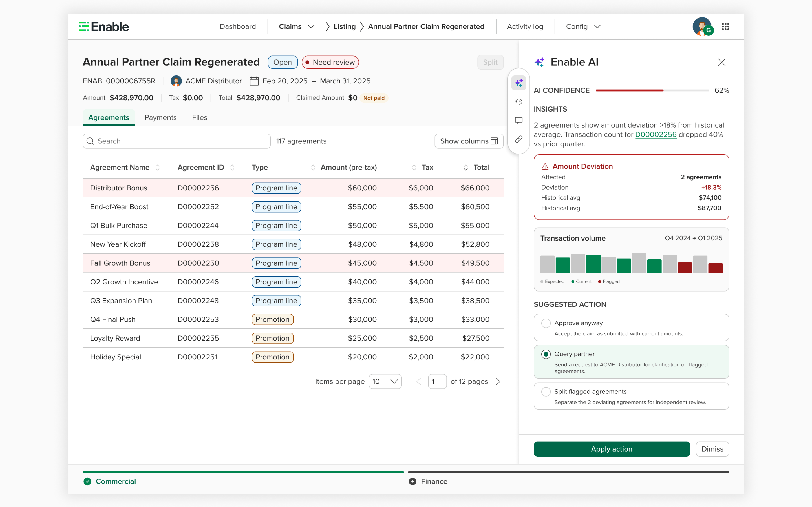Select the Split flagged agreements radio option
The width and height of the screenshot is (812, 507).
click(546, 391)
